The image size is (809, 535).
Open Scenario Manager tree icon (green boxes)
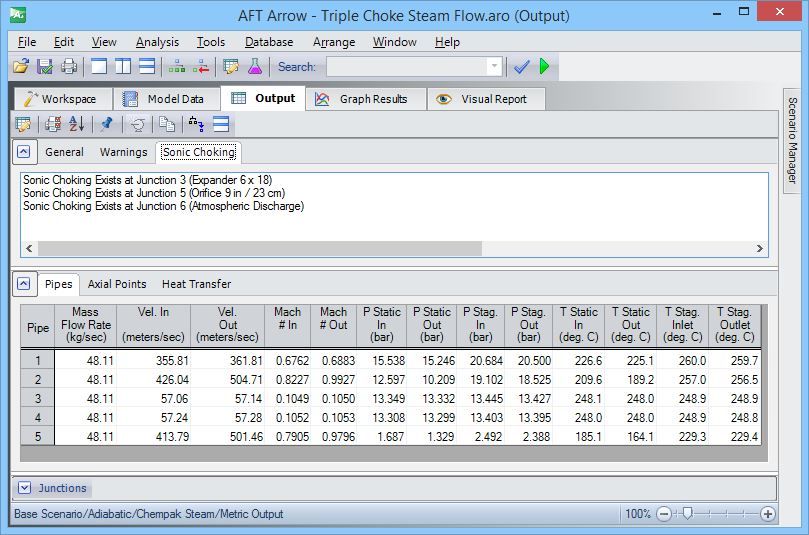click(x=177, y=66)
